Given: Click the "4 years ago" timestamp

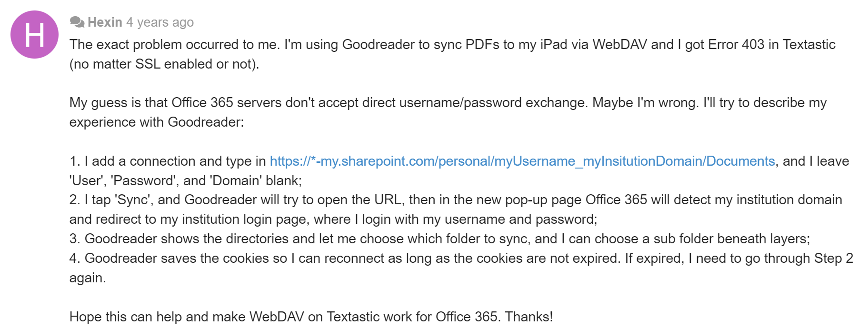Looking at the screenshot, I should [160, 22].
